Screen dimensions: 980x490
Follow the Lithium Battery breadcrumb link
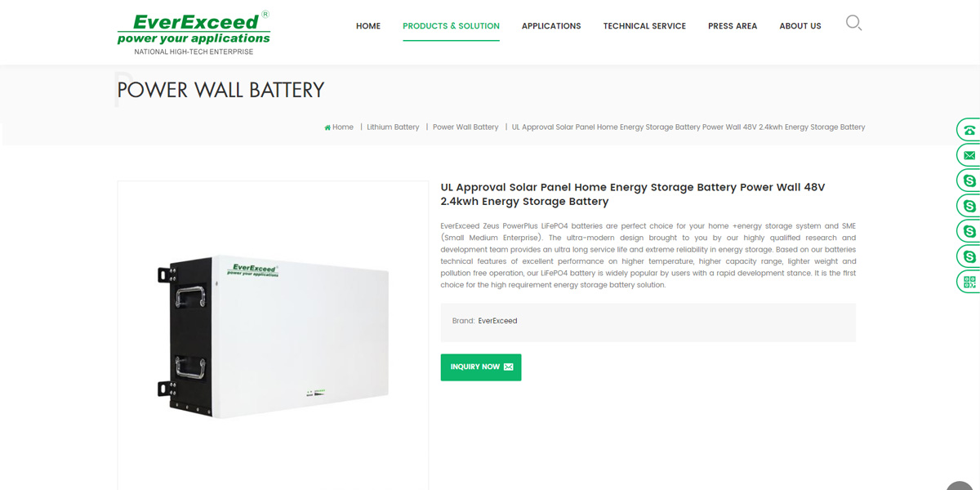coord(393,127)
